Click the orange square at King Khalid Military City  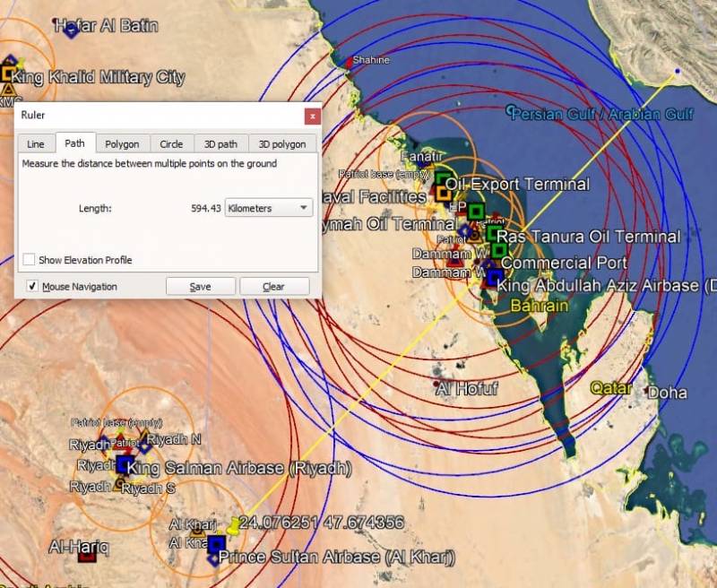click(x=8, y=73)
